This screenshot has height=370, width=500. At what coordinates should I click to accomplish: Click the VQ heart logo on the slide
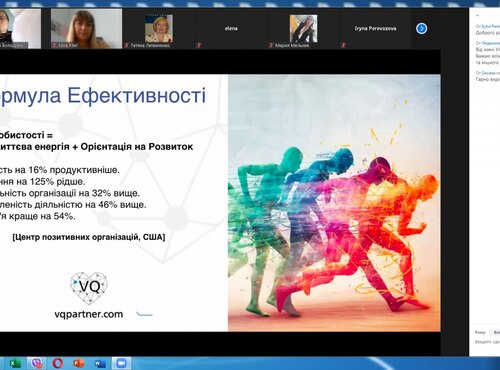tap(89, 288)
